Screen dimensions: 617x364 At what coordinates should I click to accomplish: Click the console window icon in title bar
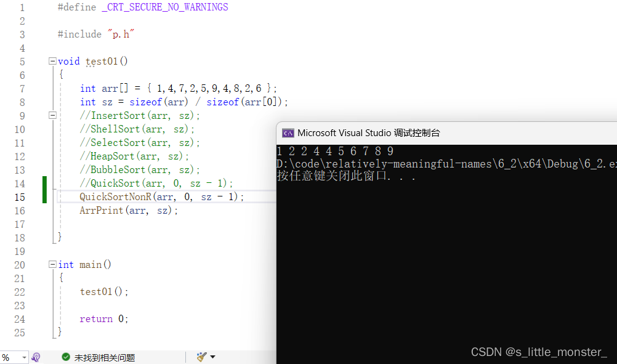coord(288,133)
